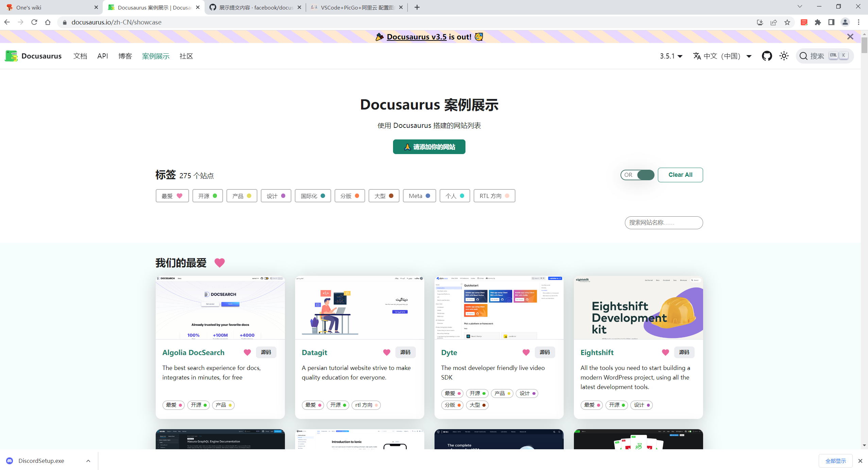Open the Chrome profile avatar icon
This screenshot has width=868, height=470.
point(845,22)
